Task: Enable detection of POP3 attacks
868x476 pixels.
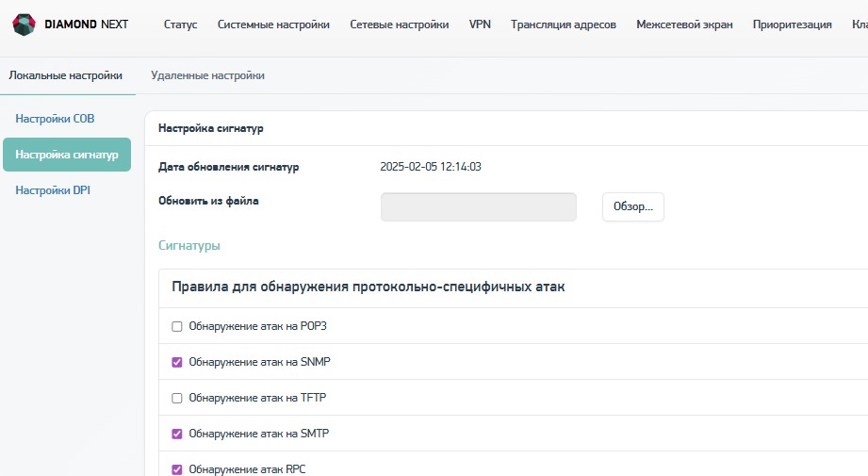Action: 176,326
